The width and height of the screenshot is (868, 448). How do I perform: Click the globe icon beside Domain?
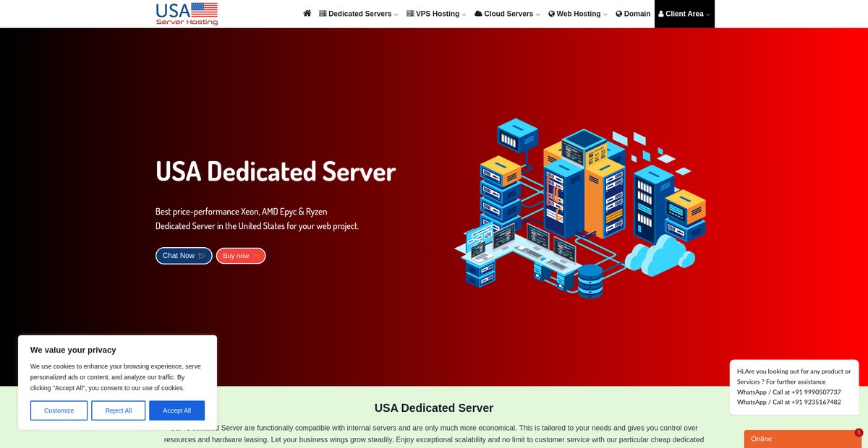click(618, 14)
